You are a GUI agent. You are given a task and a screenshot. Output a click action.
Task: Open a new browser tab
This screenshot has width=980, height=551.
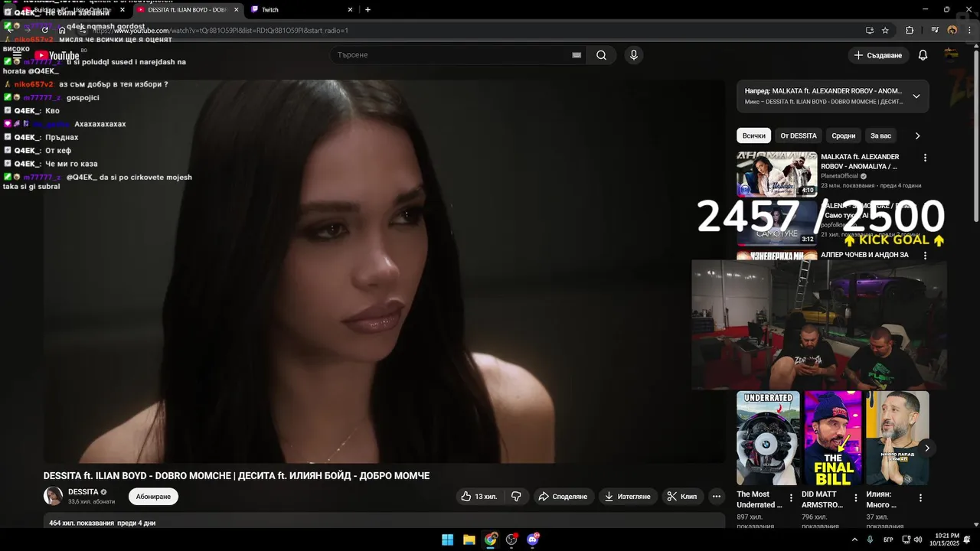[367, 10]
